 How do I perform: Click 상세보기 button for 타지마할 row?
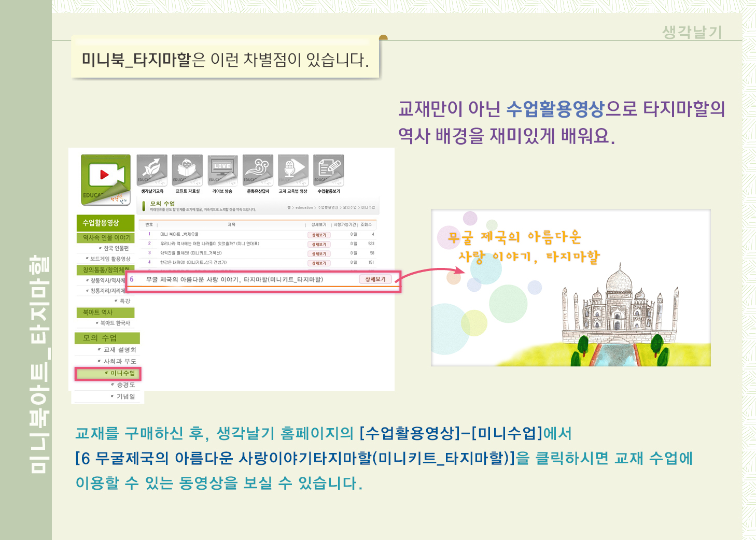click(x=375, y=279)
